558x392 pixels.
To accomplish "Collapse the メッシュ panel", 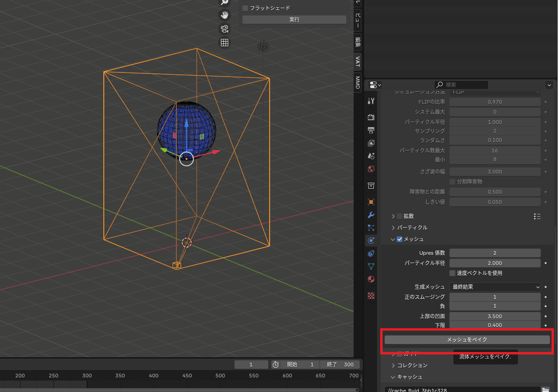I will (393, 239).
